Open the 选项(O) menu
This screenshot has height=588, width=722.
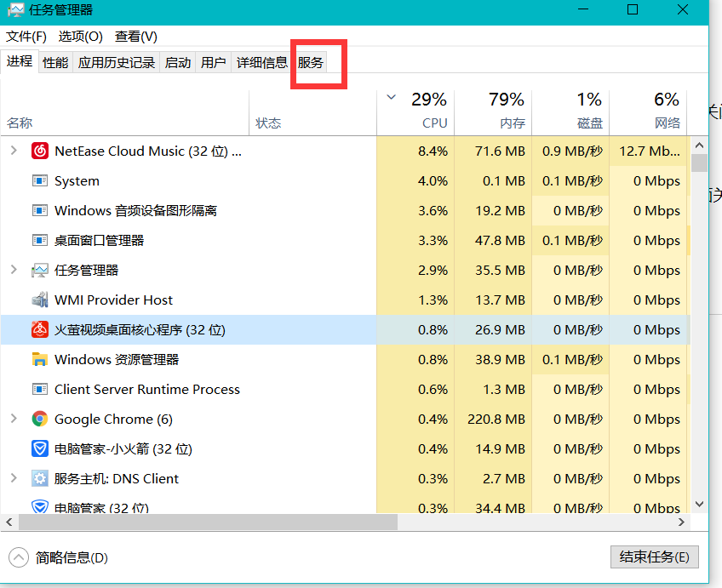(x=81, y=37)
